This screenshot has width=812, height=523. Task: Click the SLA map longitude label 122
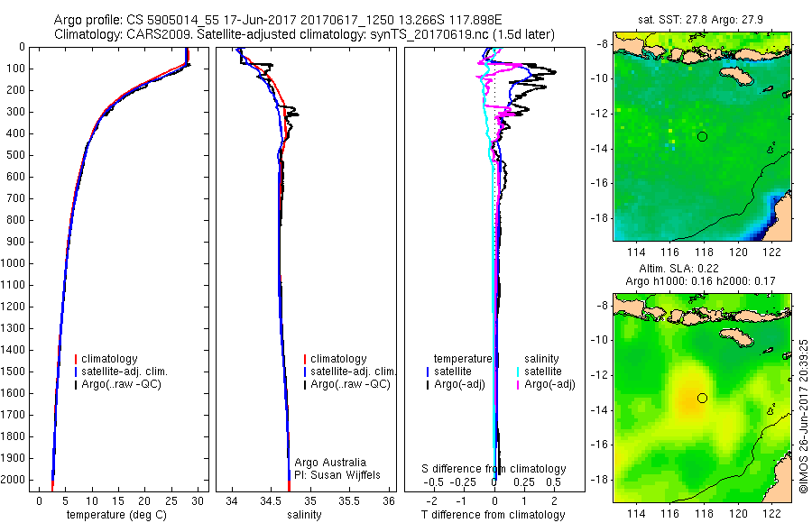(771, 514)
